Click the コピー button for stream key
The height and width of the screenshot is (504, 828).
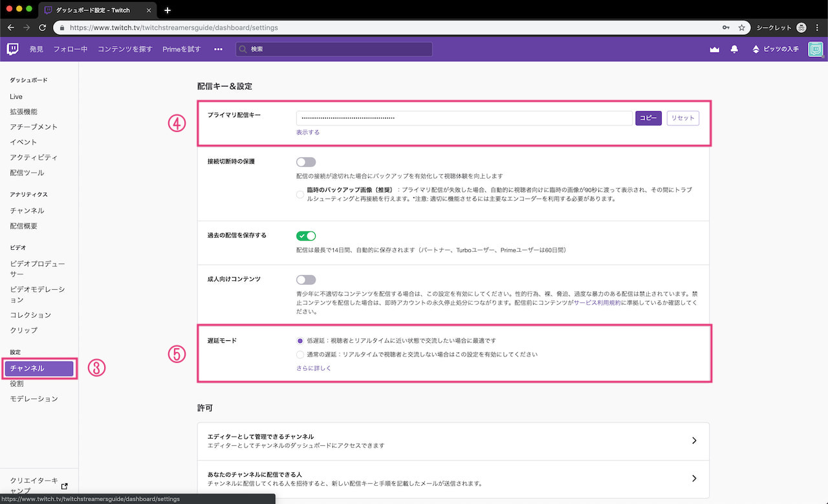[x=648, y=118]
